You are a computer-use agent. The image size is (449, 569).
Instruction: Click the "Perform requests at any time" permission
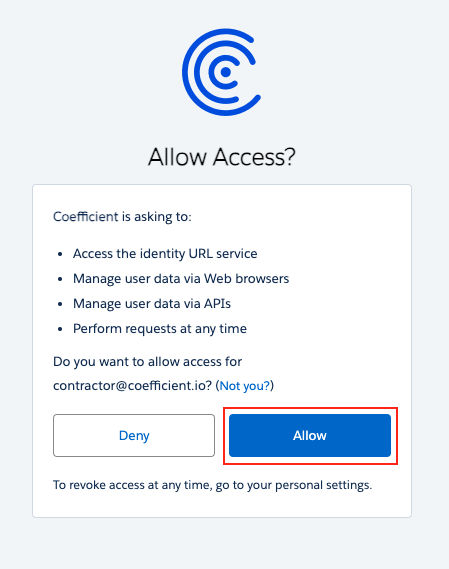click(160, 329)
